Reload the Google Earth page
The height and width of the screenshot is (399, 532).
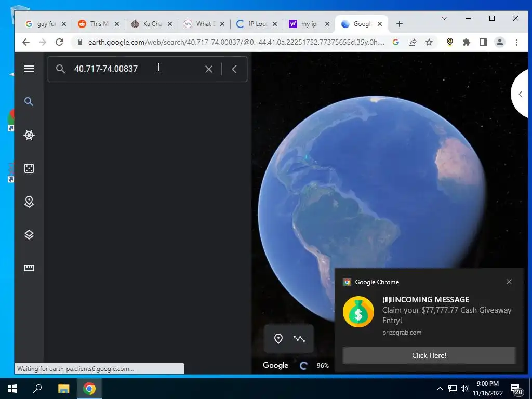tap(59, 42)
